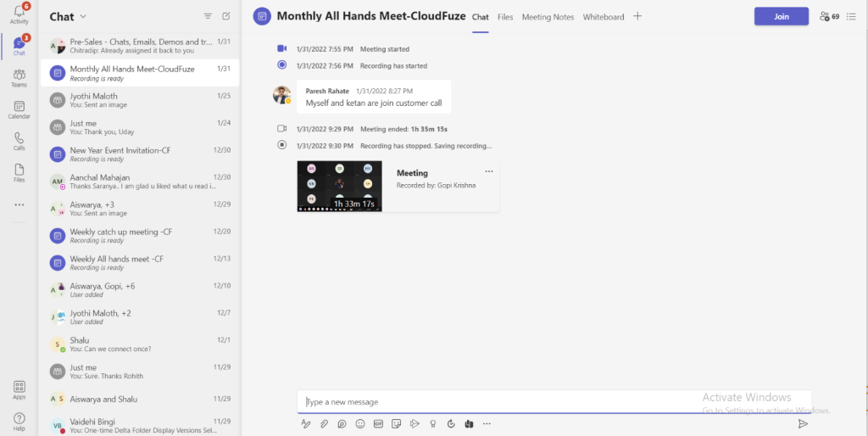The image size is (868, 436).
Task: Add a new tab with plus icon
Action: click(637, 17)
